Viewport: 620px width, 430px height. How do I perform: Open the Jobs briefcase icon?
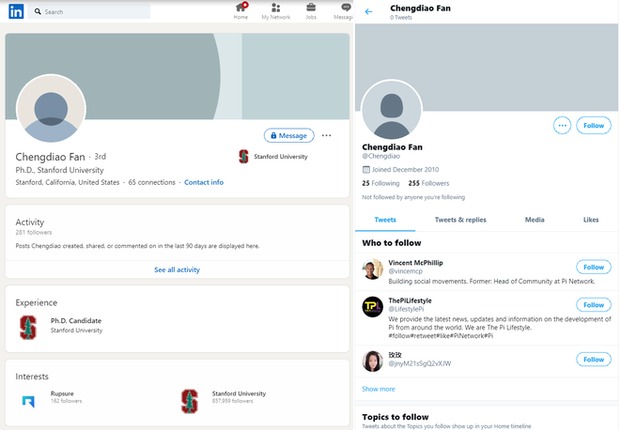click(311, 8)
